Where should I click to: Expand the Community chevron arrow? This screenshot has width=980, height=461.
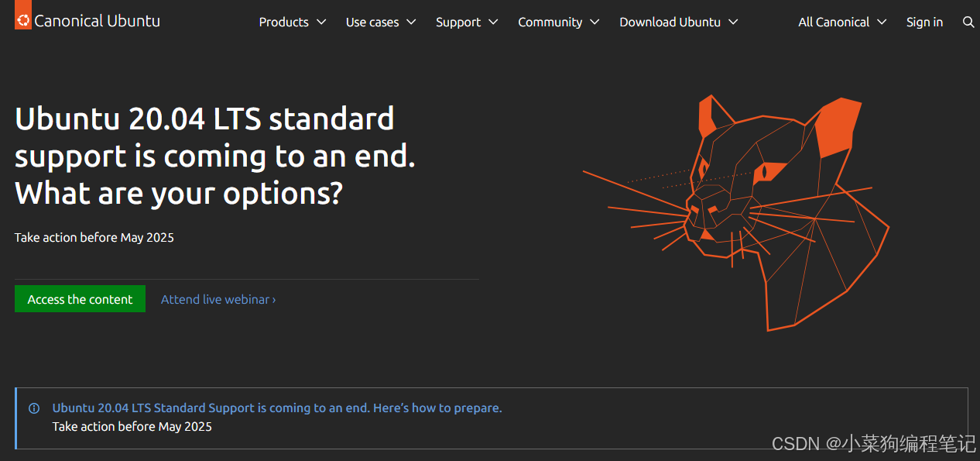595,22
